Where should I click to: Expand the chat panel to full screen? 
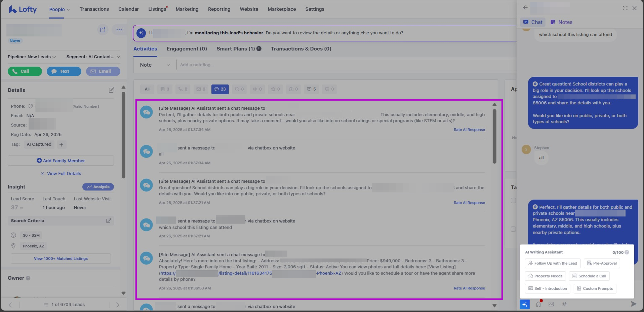point(625,8)
